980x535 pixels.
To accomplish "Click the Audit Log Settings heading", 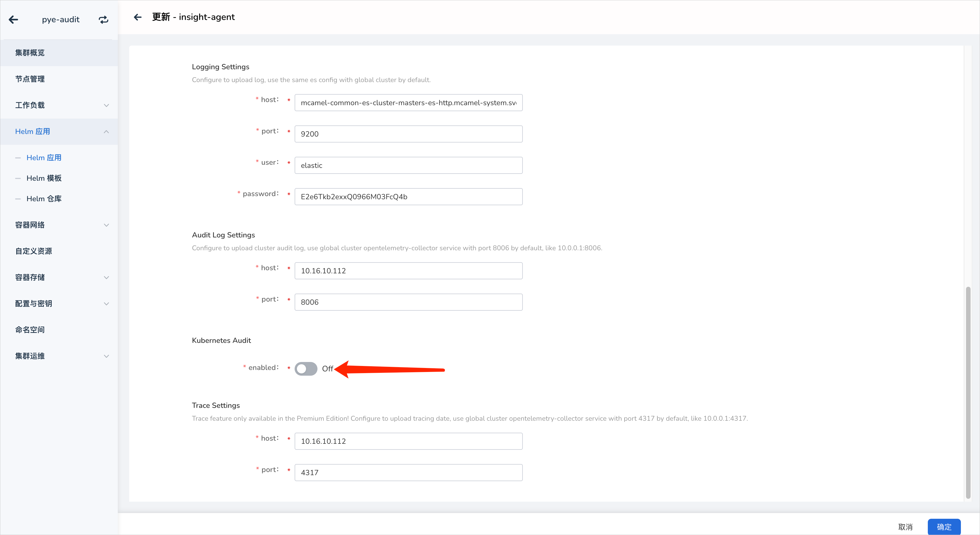I will click(x=223, y=235).
